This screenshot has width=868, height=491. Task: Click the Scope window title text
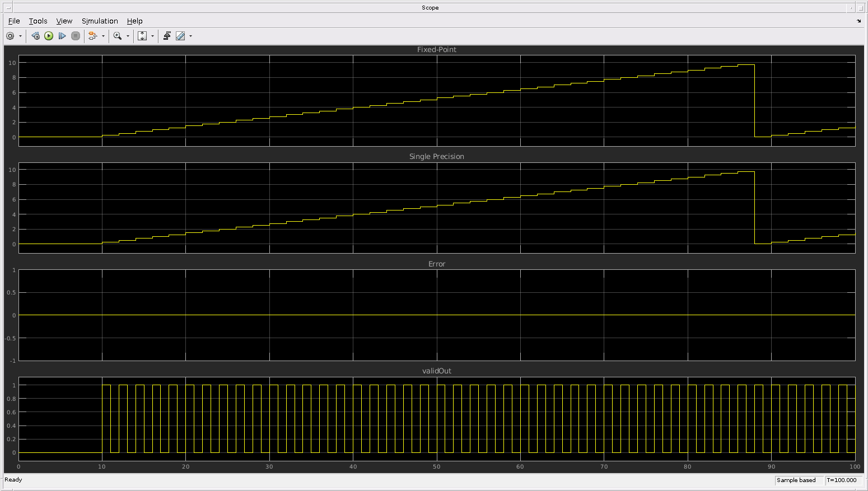[430, 8]
